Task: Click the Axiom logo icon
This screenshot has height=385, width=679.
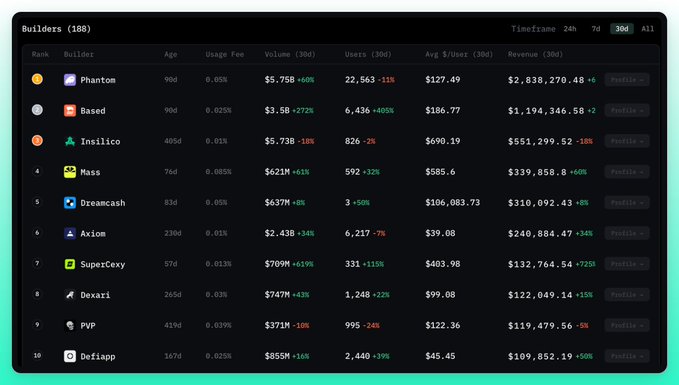Action: tap(70, 233)
